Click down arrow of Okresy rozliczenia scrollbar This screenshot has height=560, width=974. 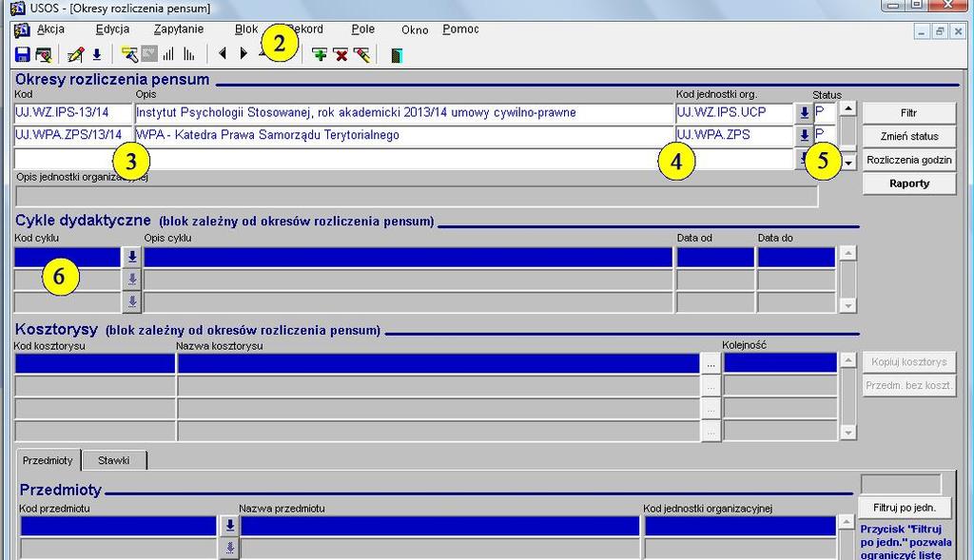pos(848,163)
